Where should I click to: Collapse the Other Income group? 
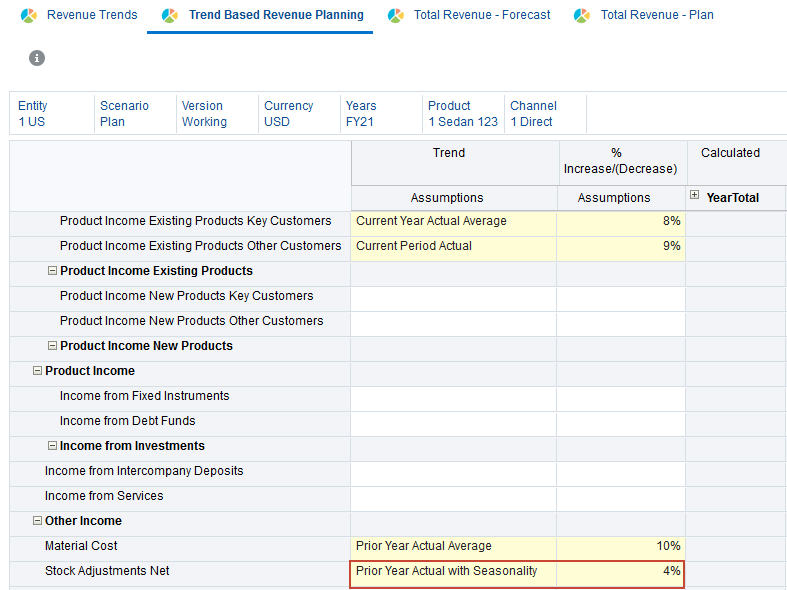[37, 521]
